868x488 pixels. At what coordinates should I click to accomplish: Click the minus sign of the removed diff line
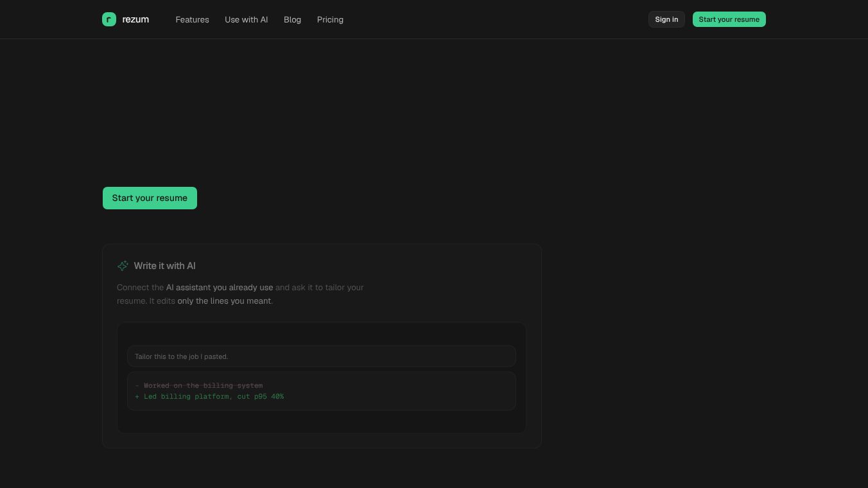137,386
